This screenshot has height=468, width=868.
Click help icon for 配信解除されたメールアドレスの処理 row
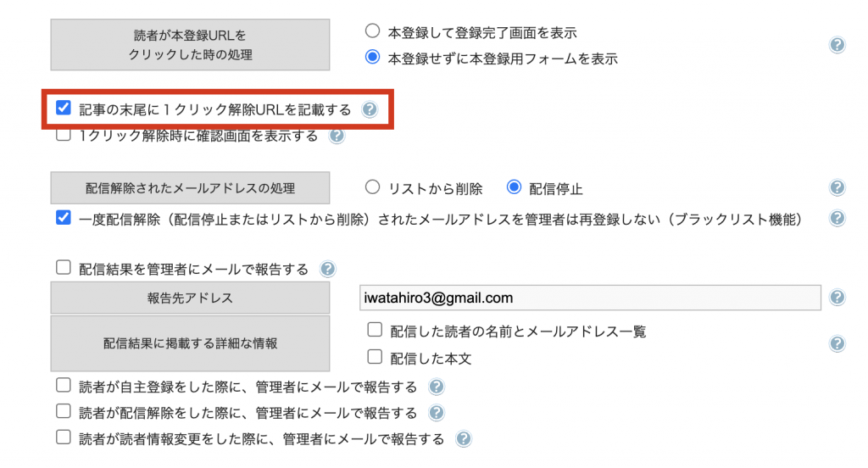click(x=837, y=187)
